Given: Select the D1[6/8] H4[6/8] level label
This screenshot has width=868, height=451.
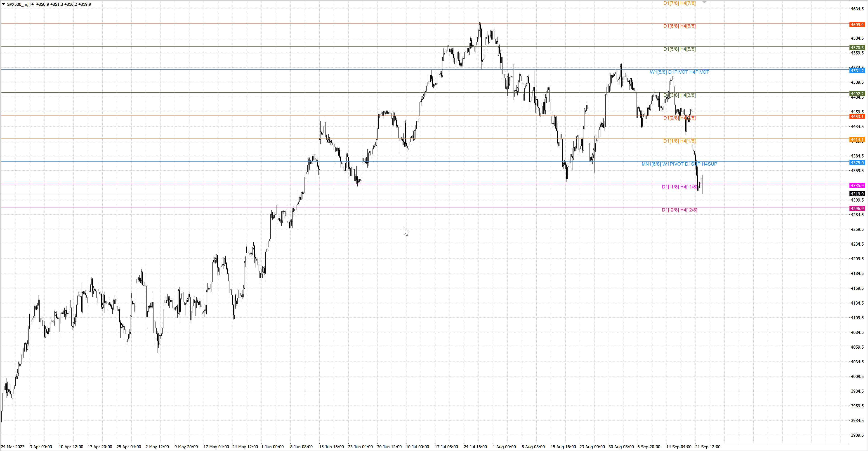Looking at the screenshot, I should [x=679, y=26].
